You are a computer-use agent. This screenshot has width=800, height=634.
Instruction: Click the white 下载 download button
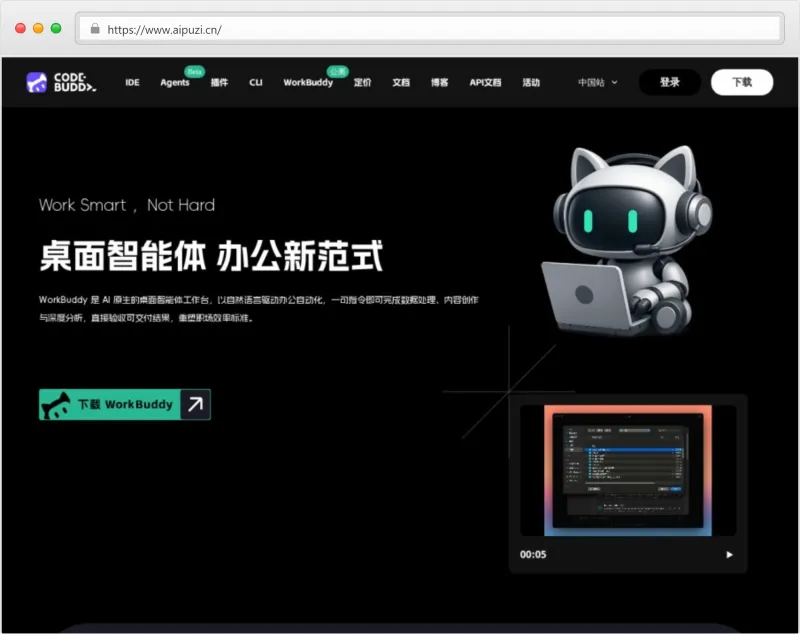point(742,81)
